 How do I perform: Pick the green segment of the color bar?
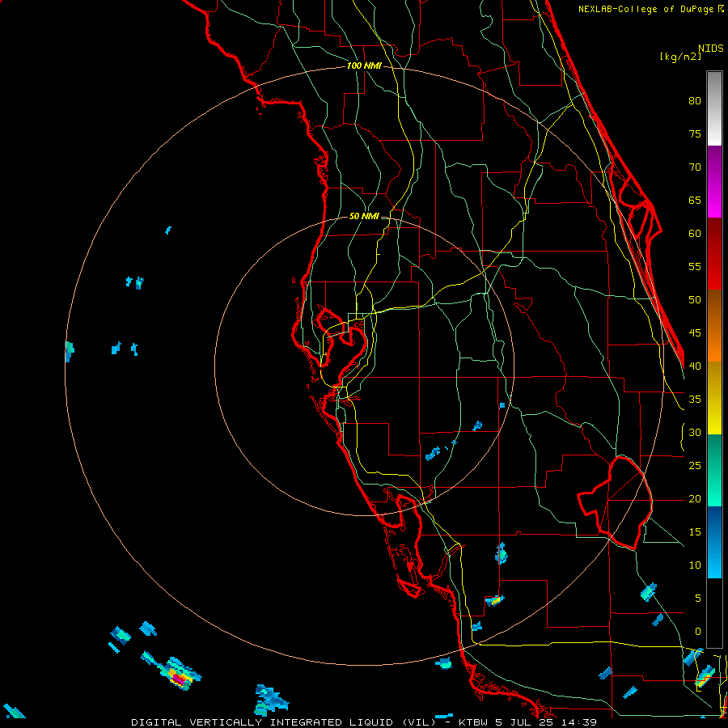[x=714, y=470]
